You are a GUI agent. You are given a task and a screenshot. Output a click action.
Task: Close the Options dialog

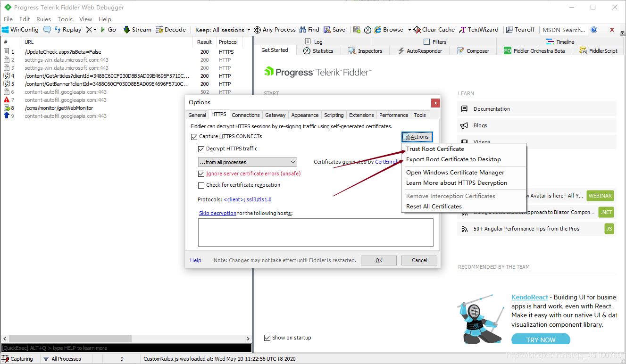point(435,103)
